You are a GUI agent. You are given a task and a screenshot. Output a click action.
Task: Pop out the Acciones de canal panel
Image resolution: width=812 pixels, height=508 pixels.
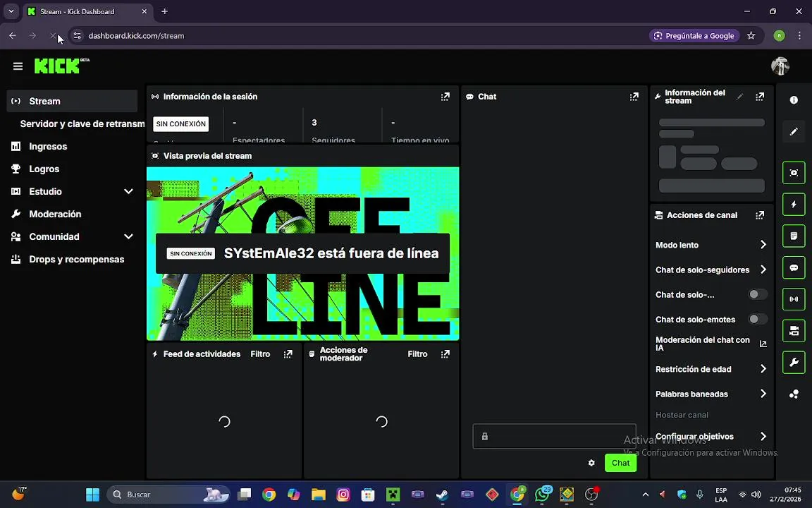(x=760, y=215)
